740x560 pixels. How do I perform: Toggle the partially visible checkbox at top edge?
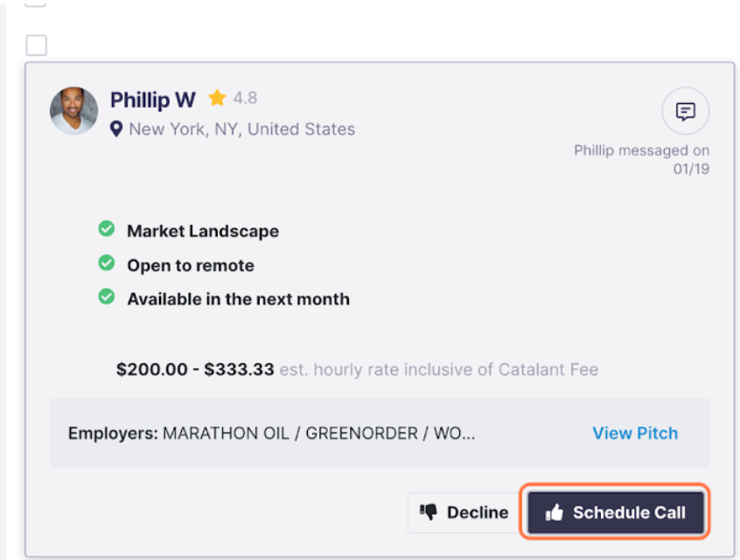35,3
